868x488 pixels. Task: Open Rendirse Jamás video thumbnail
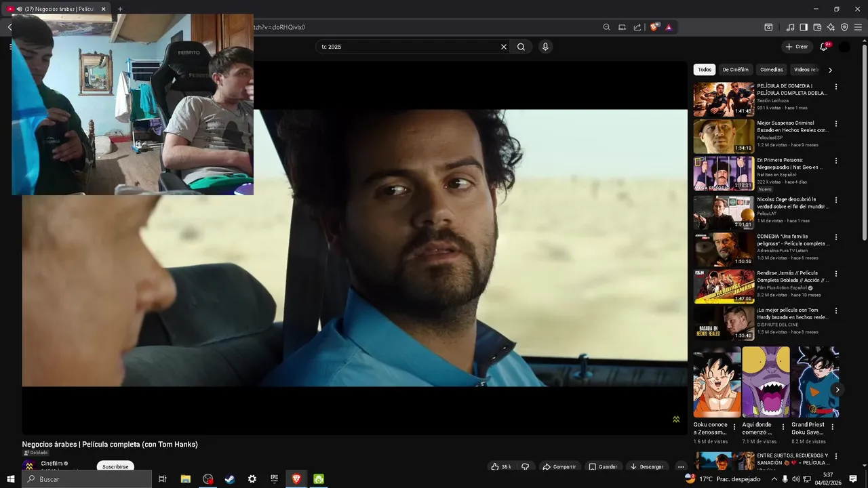tap(724, 286)
